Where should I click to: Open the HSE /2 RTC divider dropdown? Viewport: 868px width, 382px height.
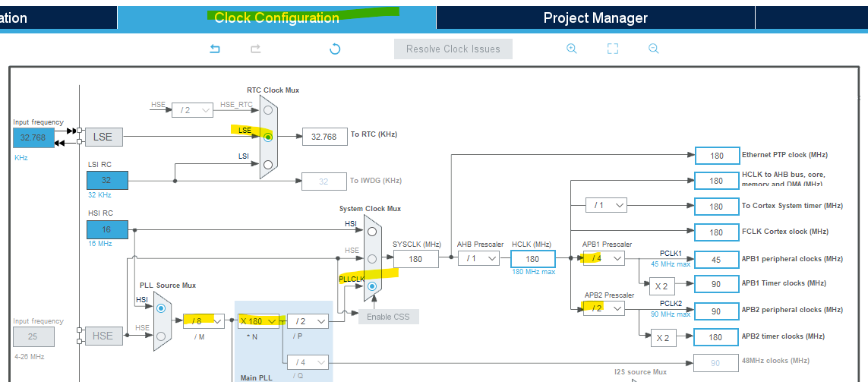tap(193, 110)
